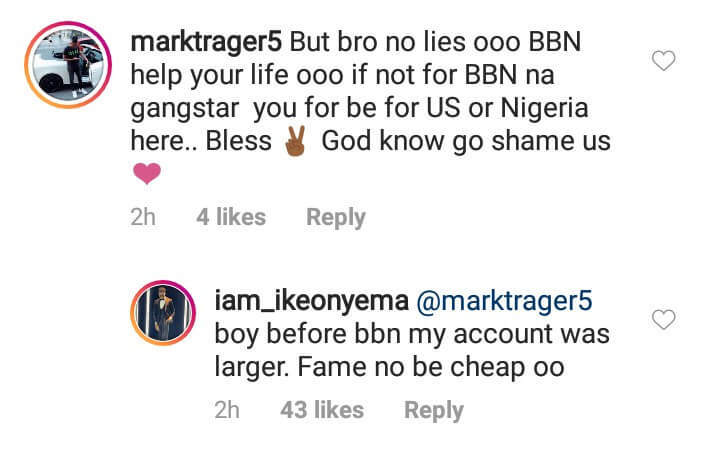View the 4 likes on first comment
This screenshot has width=720, height=452.
[231, 217]
